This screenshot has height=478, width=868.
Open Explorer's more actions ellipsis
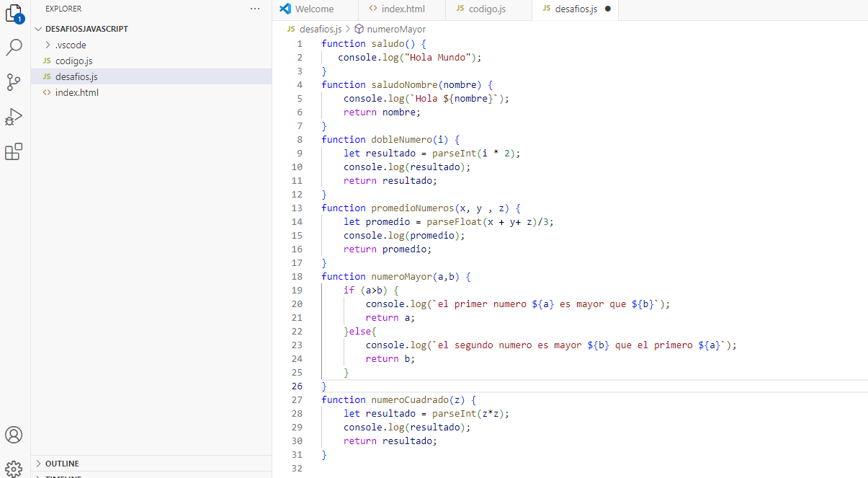tap(255, 9)
